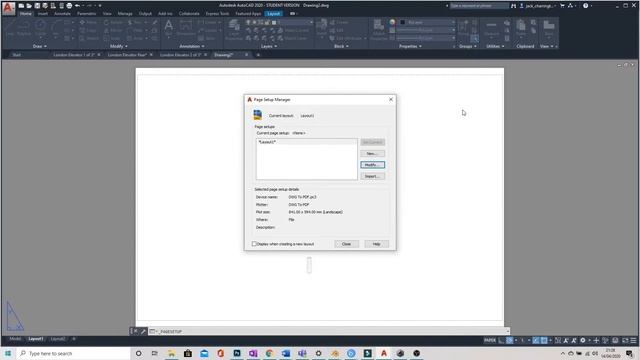Expand the Draw panel dropdown
Screen dimensions: 640x360
(40, 46)
